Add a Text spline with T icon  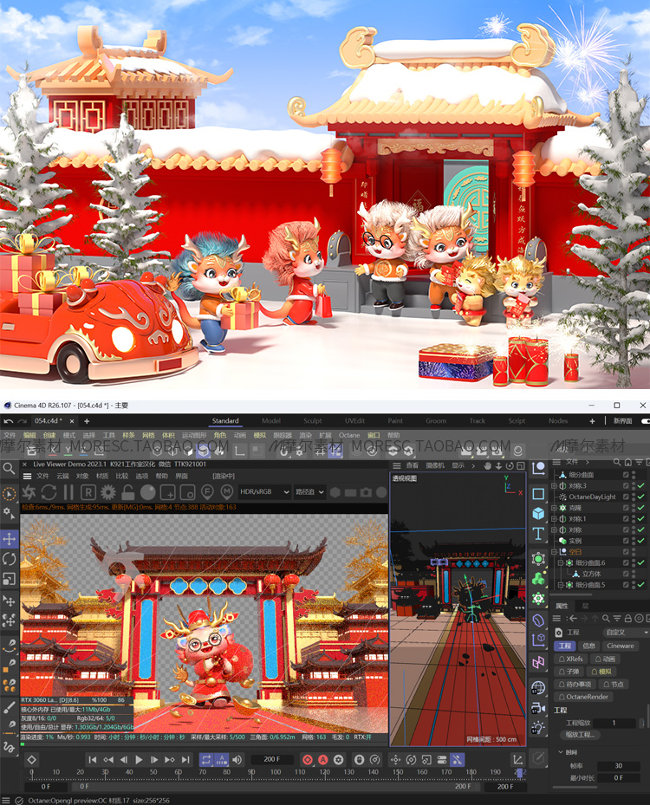[538, 534]
